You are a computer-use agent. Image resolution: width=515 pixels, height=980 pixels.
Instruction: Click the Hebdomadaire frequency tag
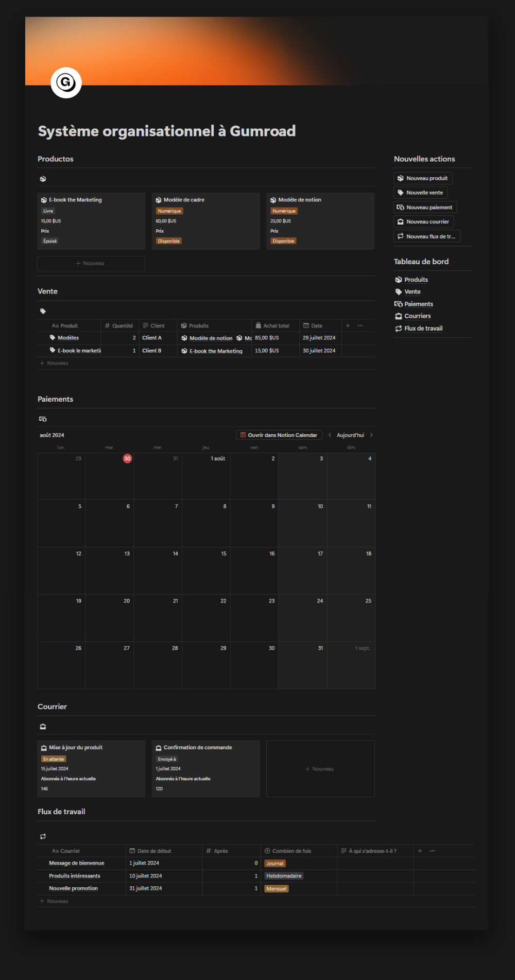click(x=284, y=876)
